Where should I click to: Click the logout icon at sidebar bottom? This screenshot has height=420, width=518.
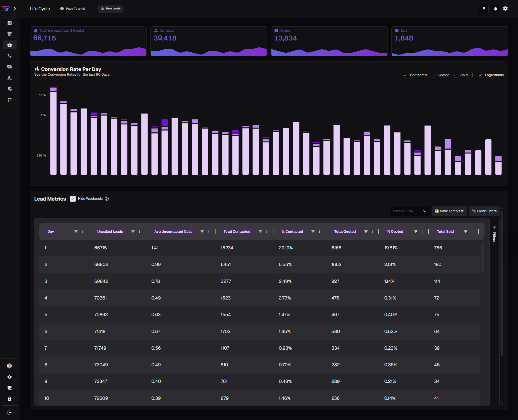10,413
